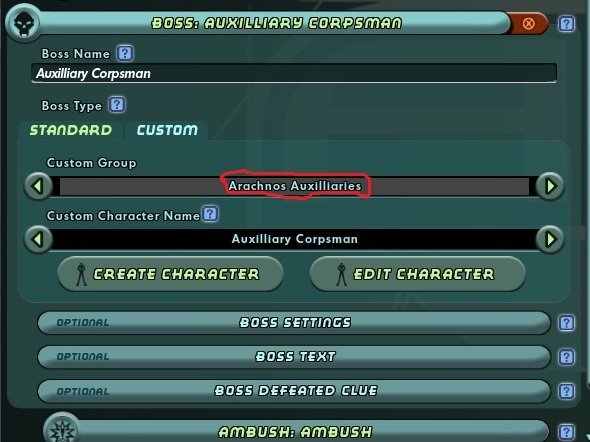The image size is (590, 442).
Task: Open help icon for Boss Settings
Action: pyautogui.click(x=566, y=323)
